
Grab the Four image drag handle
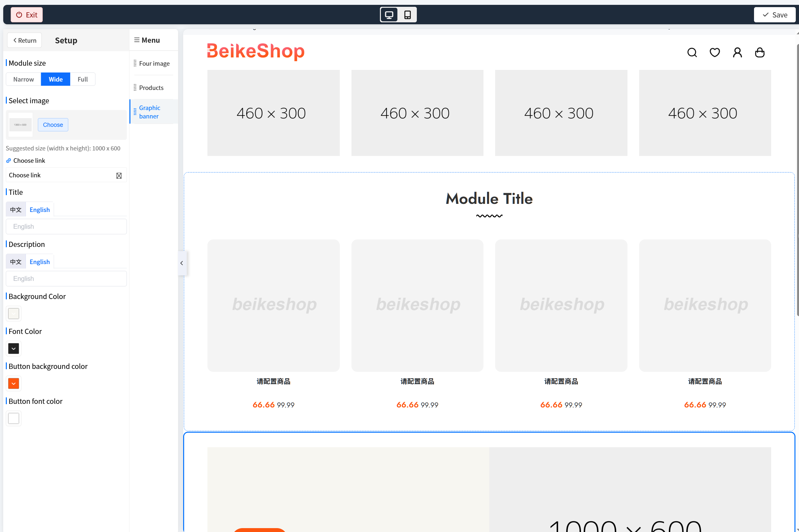[135, 63]
